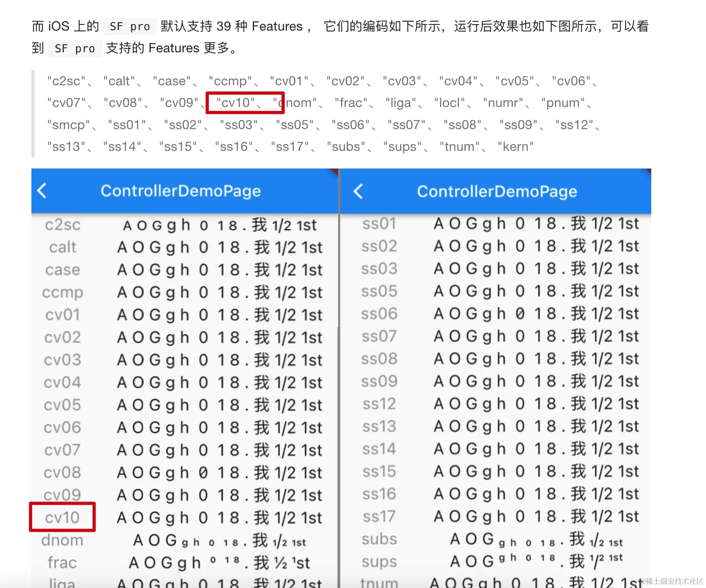Click the ccmp row label
This screenshot has width=706, height=588.
(63, 292)
